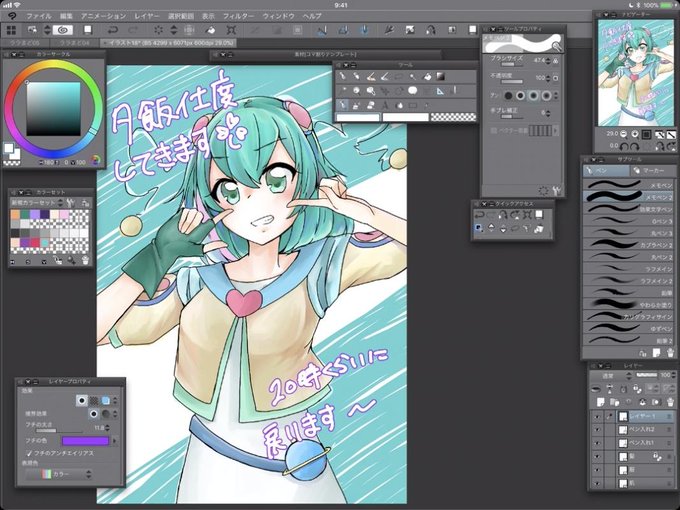This screenshot has height=510, width=680.
Task: Click the purple フチの色 swatch
Action: [85, 441]
